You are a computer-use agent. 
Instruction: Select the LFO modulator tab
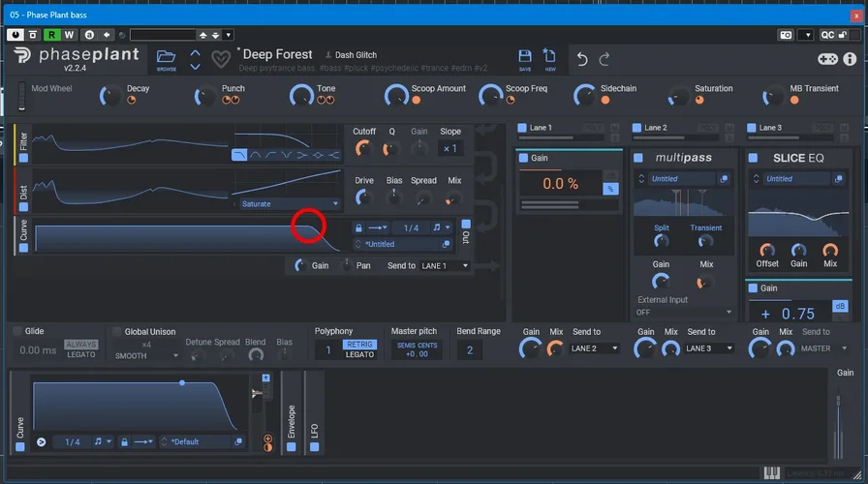coord(315,429)
